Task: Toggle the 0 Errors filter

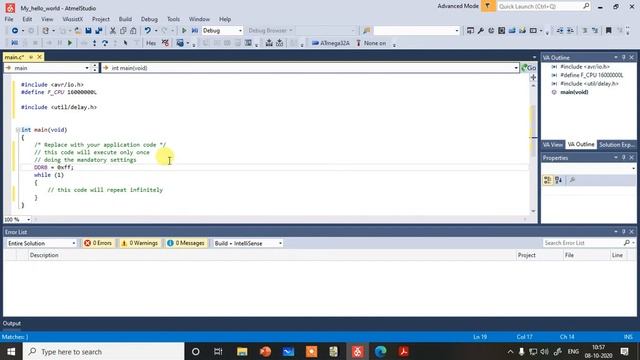Action: pos(98,243)
